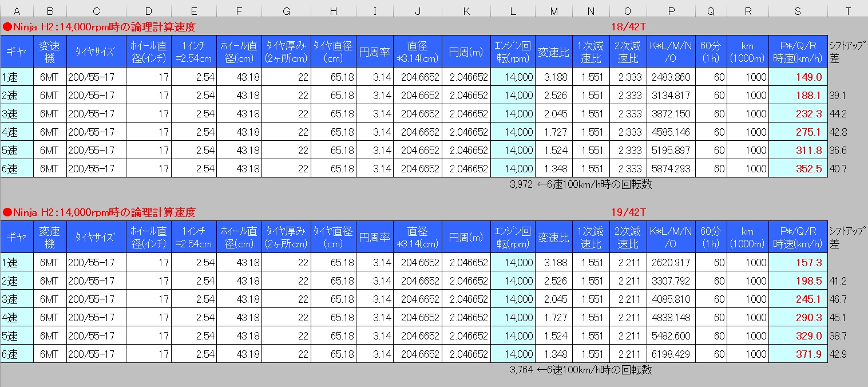Viewport: 868px width, 387px height.
Task: Click the cell showing 4838.148
Action: (671, 317)
